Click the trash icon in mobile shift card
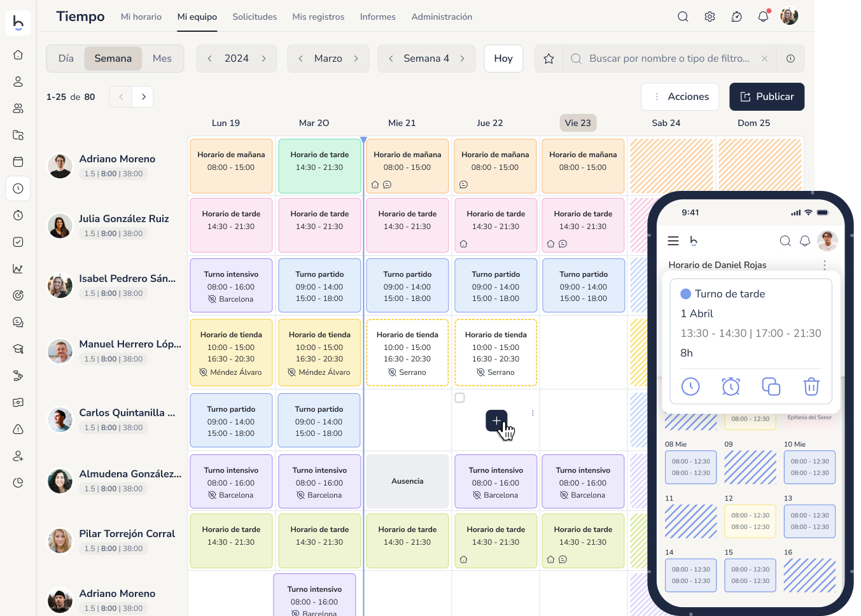The height and width of the screenshot is (616, 861). coord(811,386)
